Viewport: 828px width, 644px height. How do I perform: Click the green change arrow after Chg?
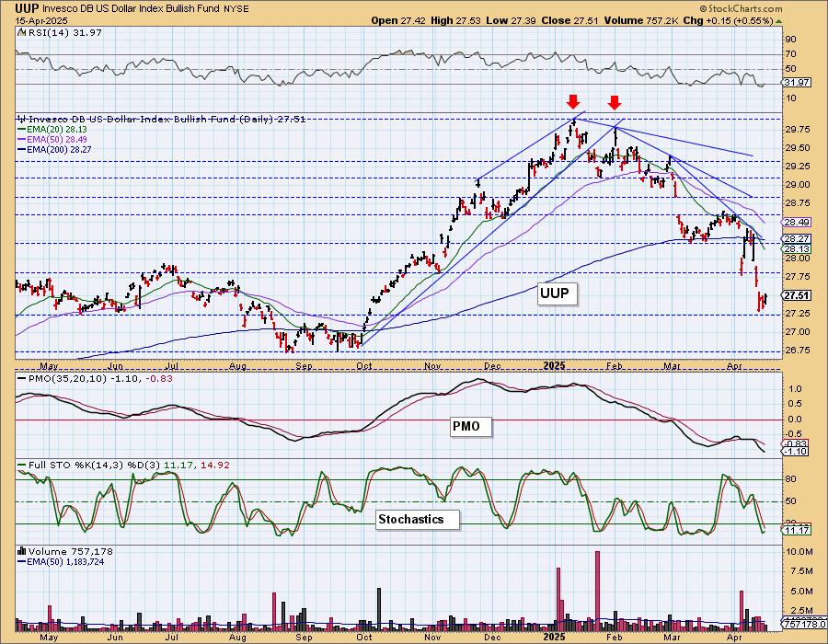(x=779, y=22)
